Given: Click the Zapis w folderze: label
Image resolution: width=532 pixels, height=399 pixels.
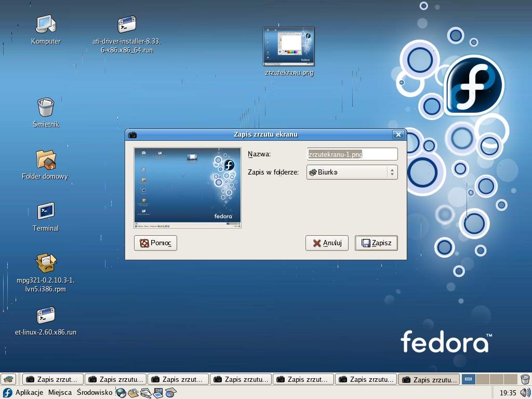Looking at the screenshot, I should click(x=273, y=172).
